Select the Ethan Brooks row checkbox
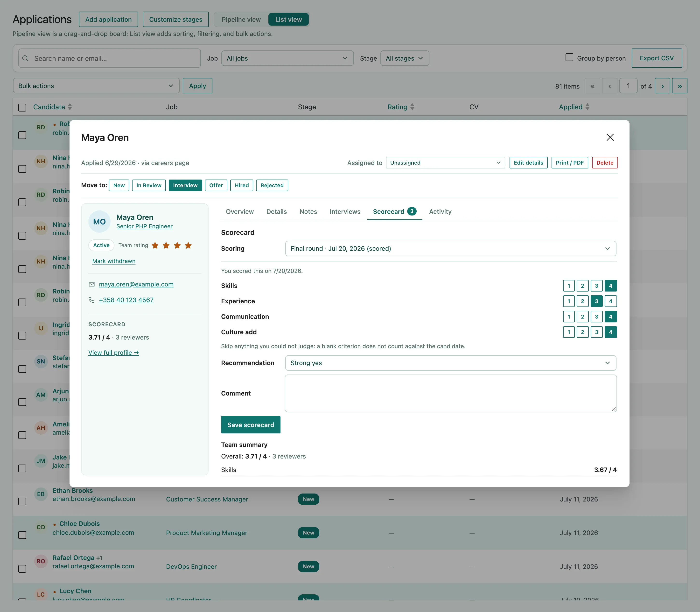Viewport: 700px width, 612px height. point(22,501)
